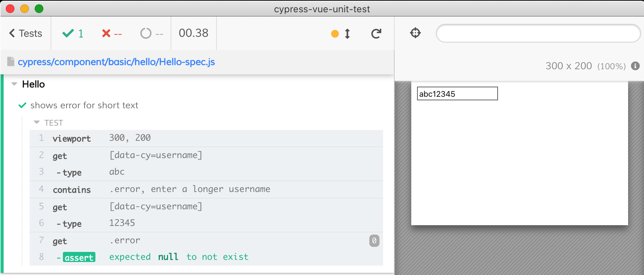Click the failed tests X counter
This screenshot has height=275, width=644.
pyautogui.click(x=112, y=34)
